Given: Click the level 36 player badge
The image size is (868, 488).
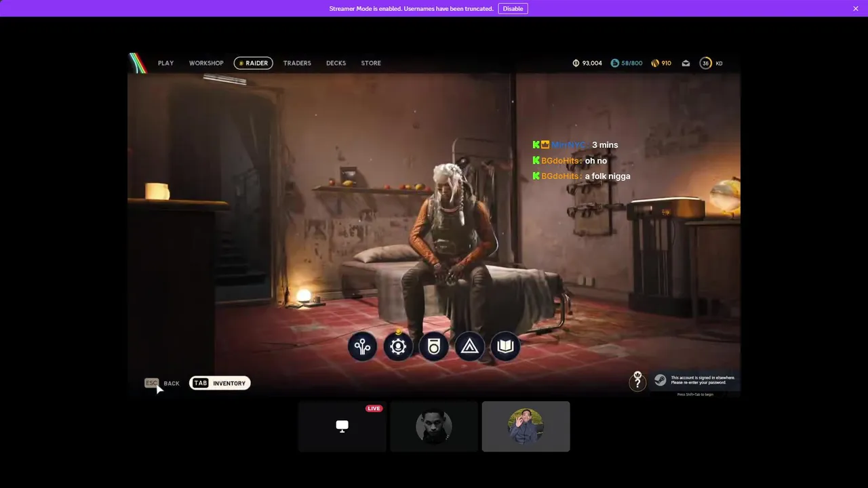Looking at the screenshot, I should click(x=705, y=63).
